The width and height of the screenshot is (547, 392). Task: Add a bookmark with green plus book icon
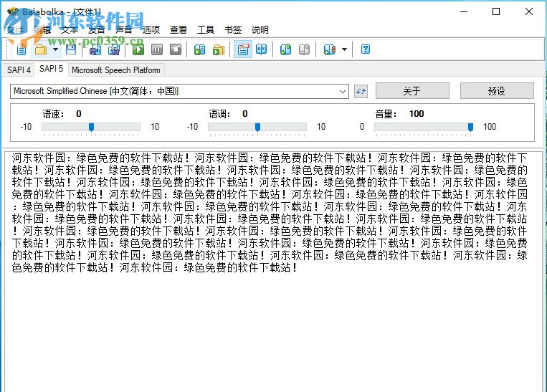tap(285, 49)
